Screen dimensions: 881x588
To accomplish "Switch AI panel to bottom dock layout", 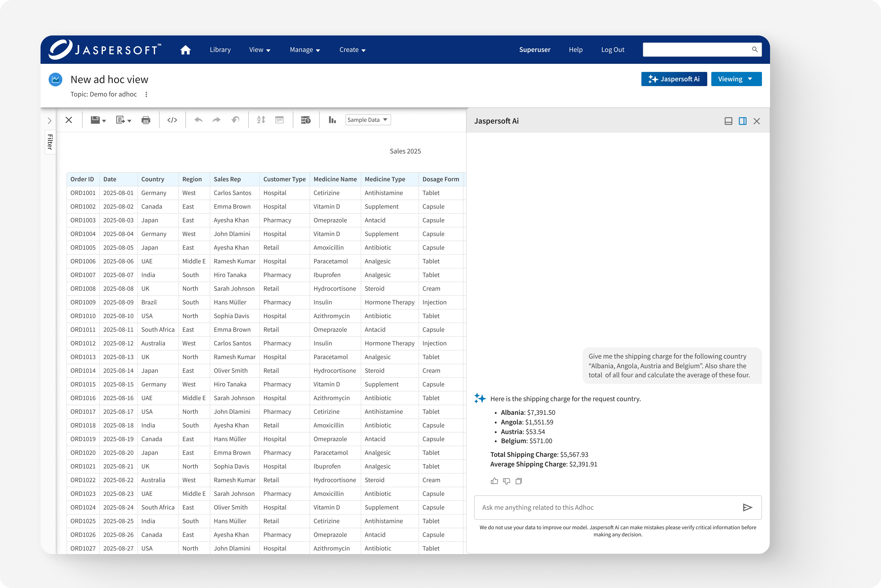I will (728, 121).
